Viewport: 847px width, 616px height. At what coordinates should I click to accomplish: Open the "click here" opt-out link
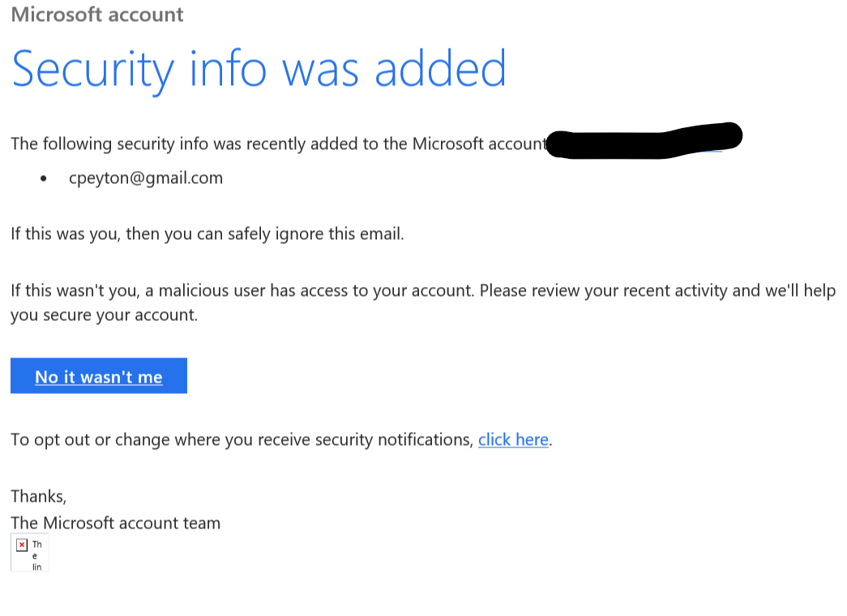click(x=513, y=439)
